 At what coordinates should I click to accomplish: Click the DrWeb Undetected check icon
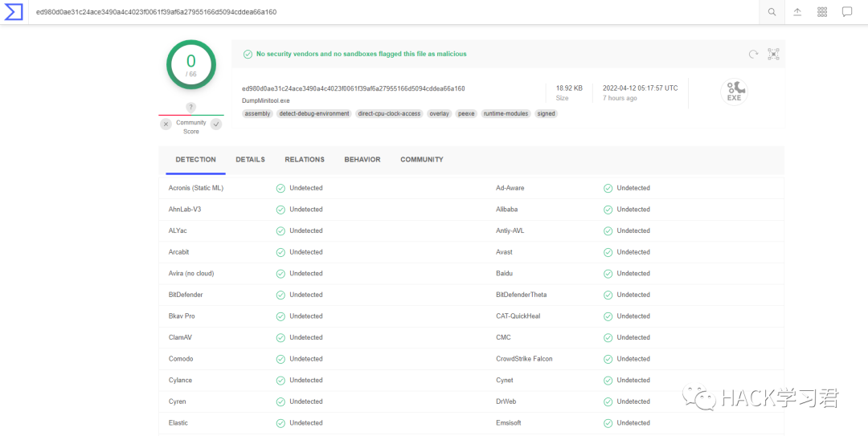coord(608,401)
